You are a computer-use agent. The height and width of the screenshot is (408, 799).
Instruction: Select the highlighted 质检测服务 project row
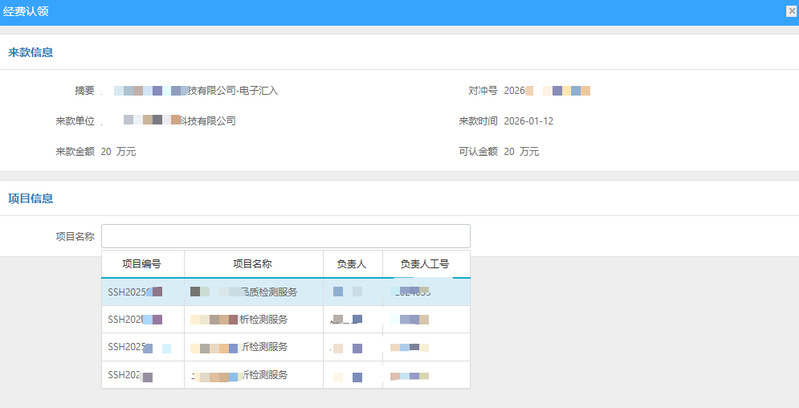click(x=253, y=292)
